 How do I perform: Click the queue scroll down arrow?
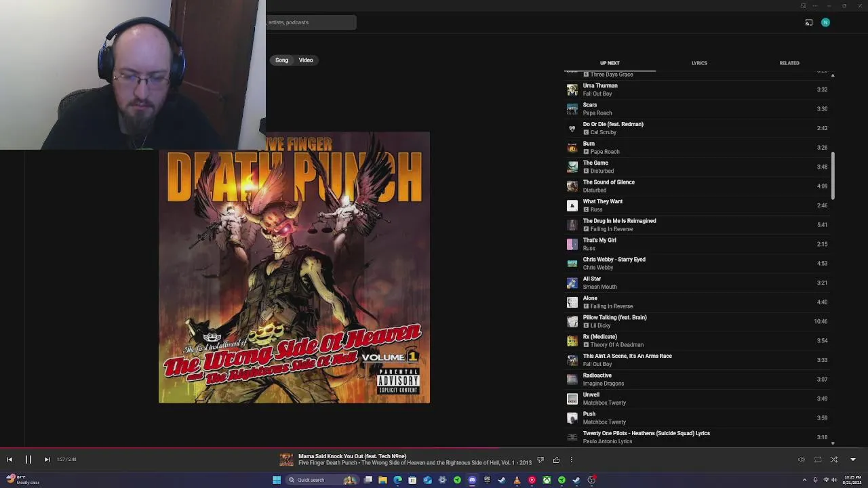coord(833,442)
